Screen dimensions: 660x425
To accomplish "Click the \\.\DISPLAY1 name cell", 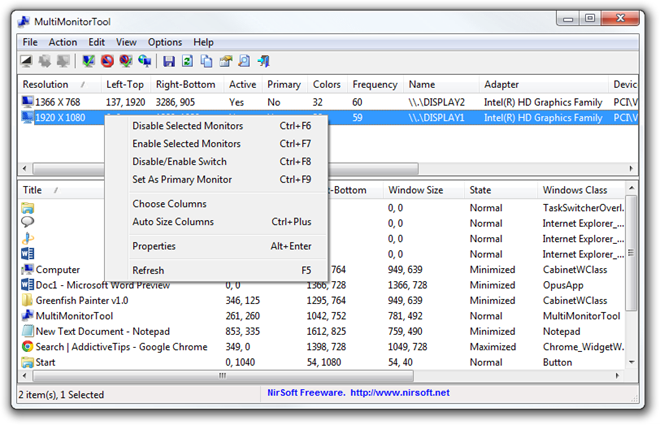I will tap(436, 117).
